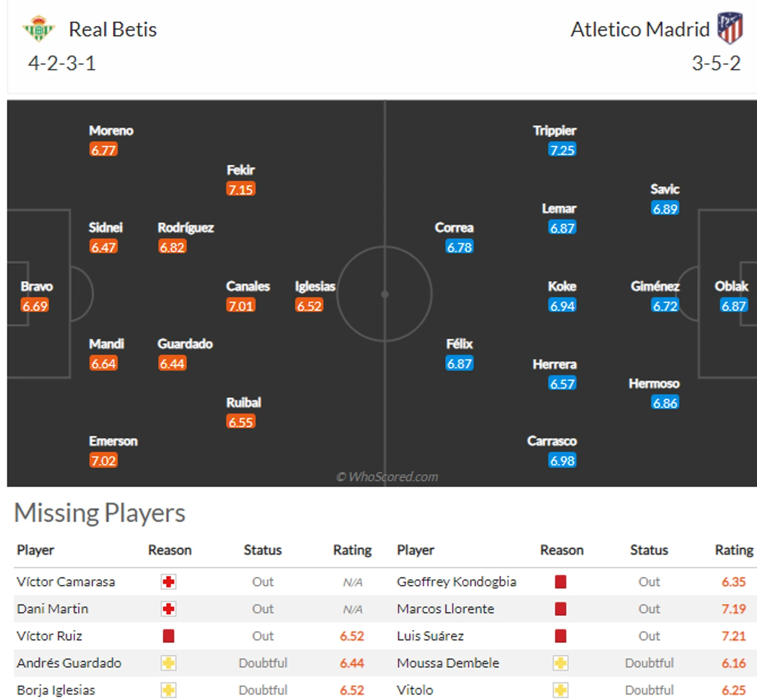Viewport: 757px width, 700px height.
Task: Select Fekir on the pitch lineup
Action: pos(241,170)
